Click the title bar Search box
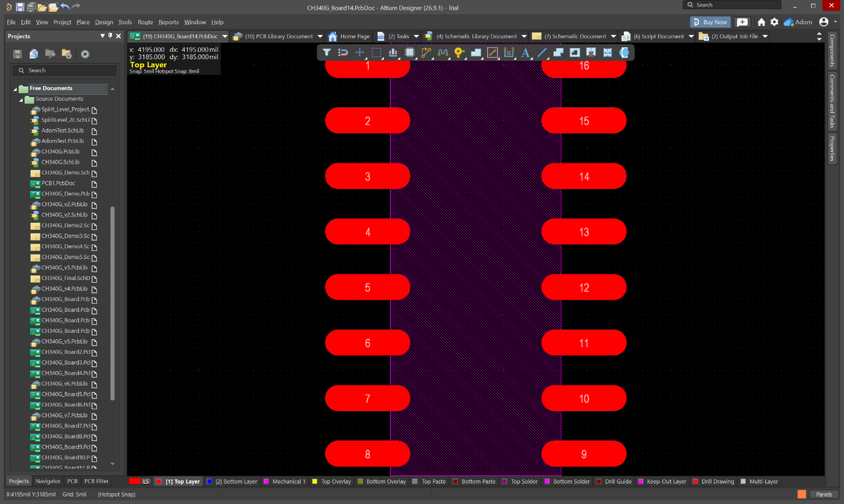 (x=732, y=5)
